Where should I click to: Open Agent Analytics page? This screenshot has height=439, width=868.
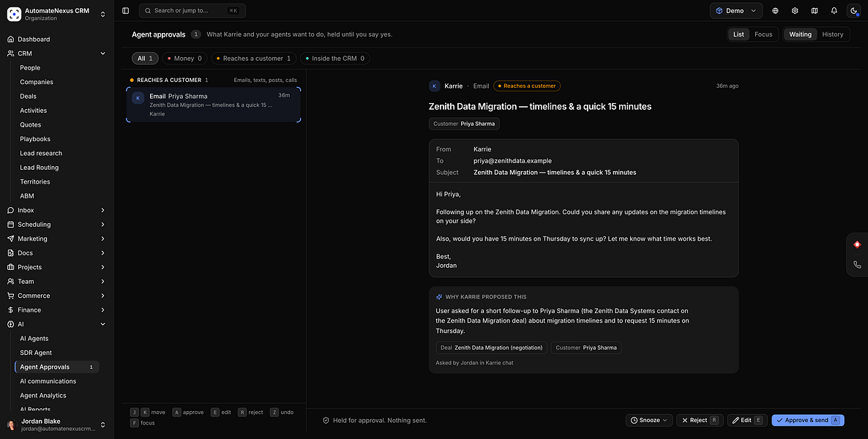(43, 396)
